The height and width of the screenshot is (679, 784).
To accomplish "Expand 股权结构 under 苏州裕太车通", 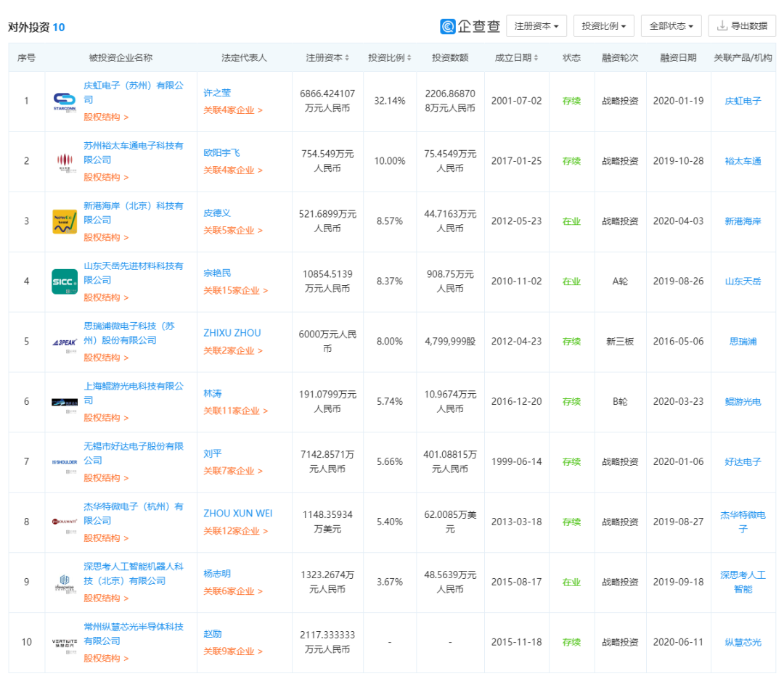I will click(x=106, y=178).
